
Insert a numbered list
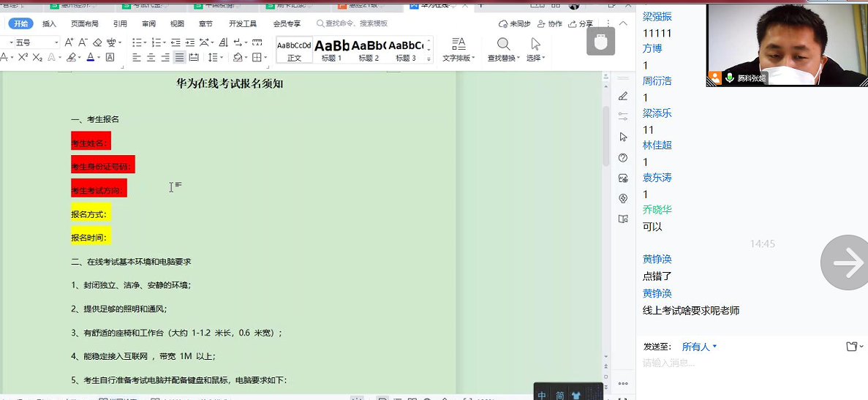click(156, 42)
